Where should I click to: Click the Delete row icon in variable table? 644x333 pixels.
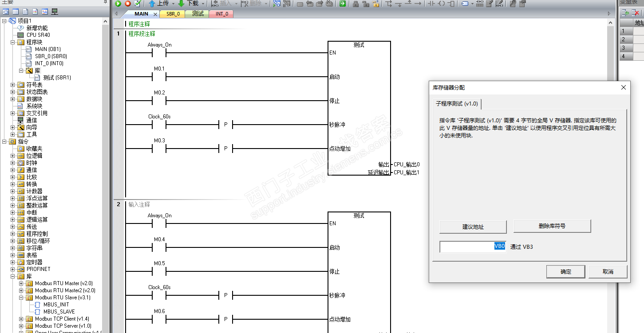point(635,13)
